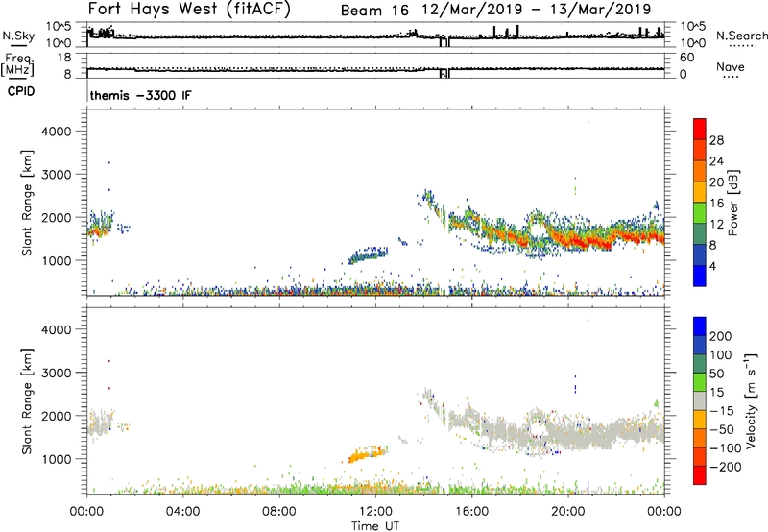Viewport: 768px width, 532px height.
Task: Click the date range '12/Mar/2019 - 13/Mar/2019'
Action: coord(537,10)
